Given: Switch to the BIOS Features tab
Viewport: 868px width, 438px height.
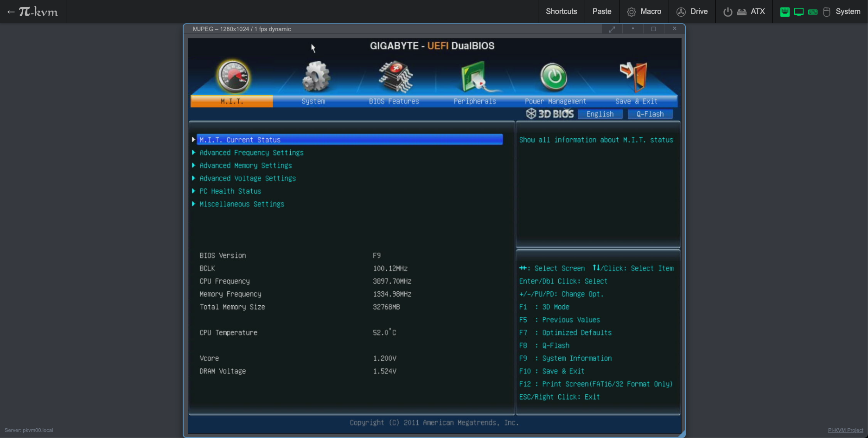Looking at the screenshot, I should tap(394, 101).
